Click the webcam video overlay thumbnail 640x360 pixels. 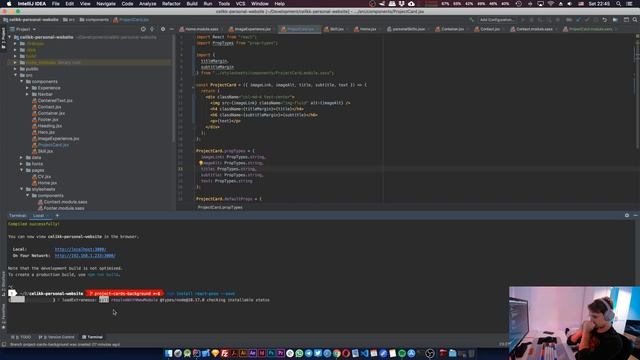[574, 323]
